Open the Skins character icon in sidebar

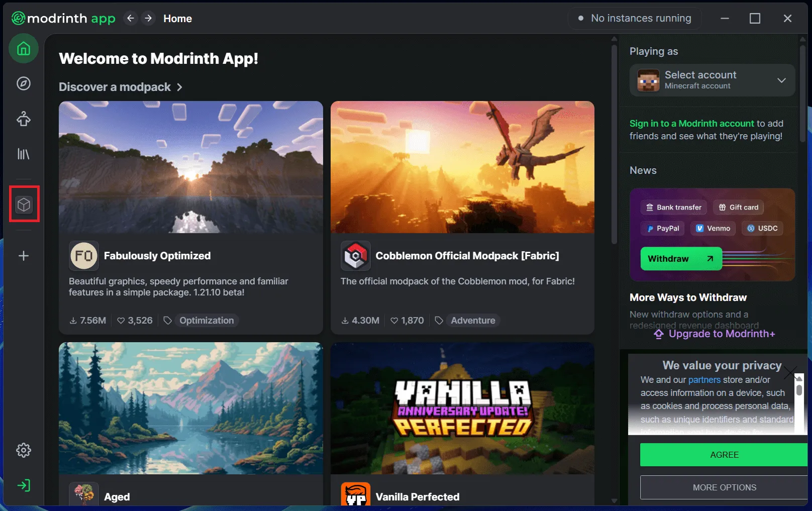[24, 119]
